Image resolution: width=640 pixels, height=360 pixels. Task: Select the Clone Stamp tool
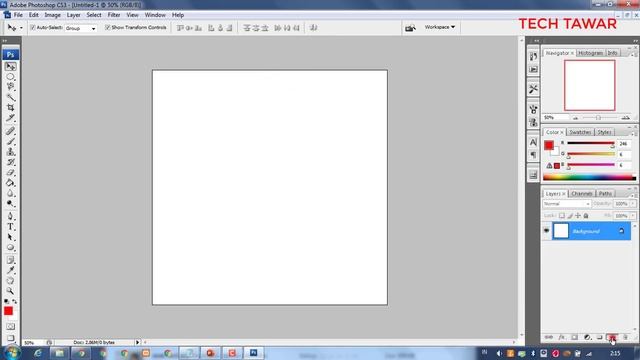click(11, 152)
